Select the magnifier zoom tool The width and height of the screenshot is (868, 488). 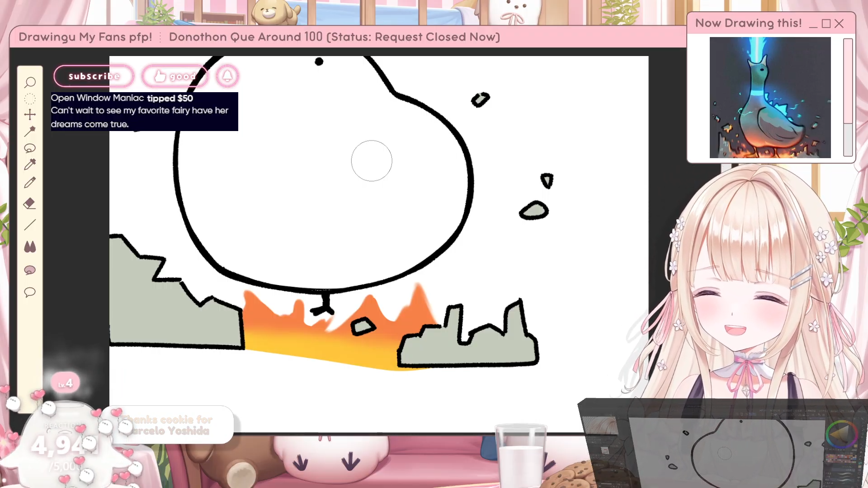[x=30, y=82]
